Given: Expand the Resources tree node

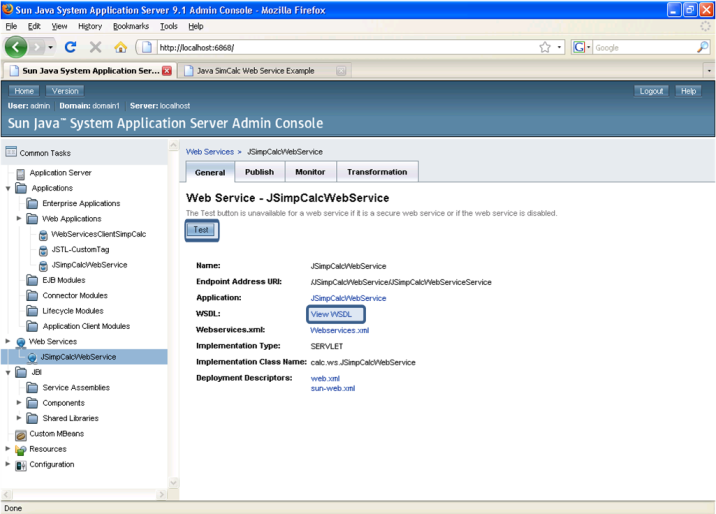Looking at the screenshot, I should click(8, 449).
